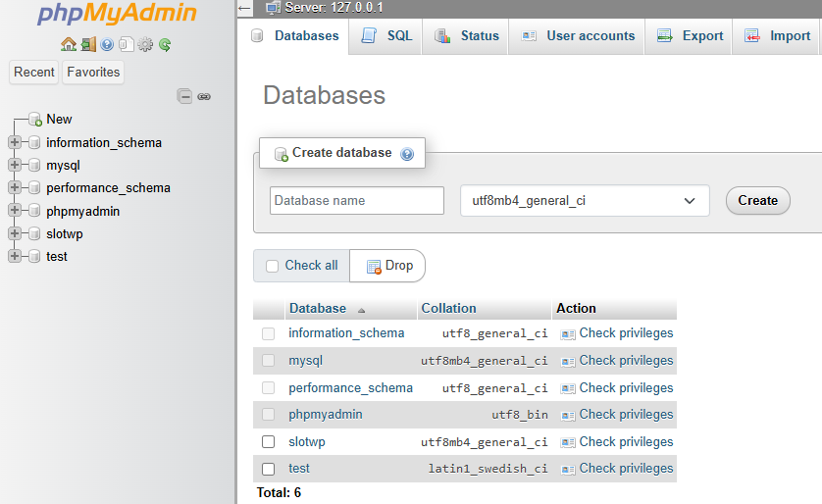Click the back arrow beside Server

pyautogui.click(x=244, y=8)
